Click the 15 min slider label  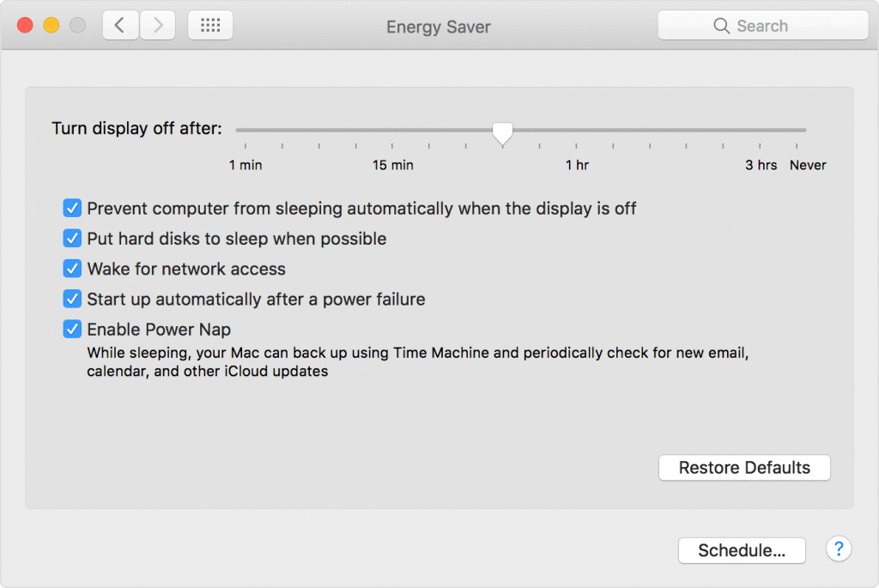[393, 166]
